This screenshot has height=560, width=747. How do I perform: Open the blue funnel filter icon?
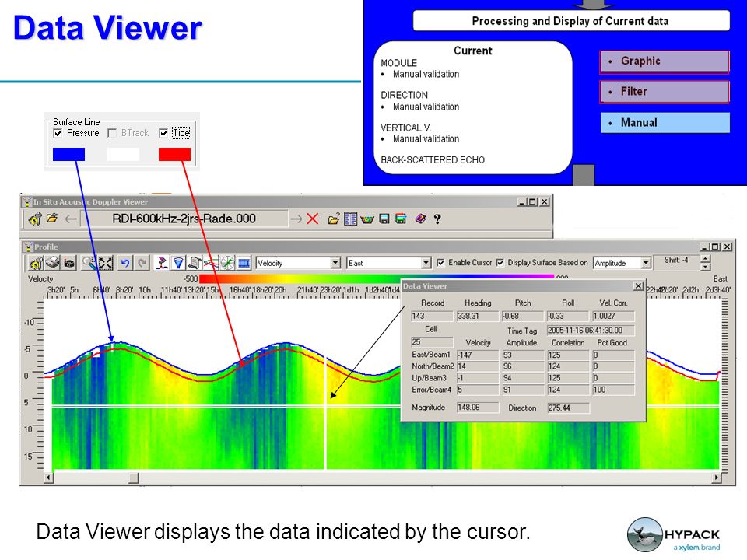(178, 263)
